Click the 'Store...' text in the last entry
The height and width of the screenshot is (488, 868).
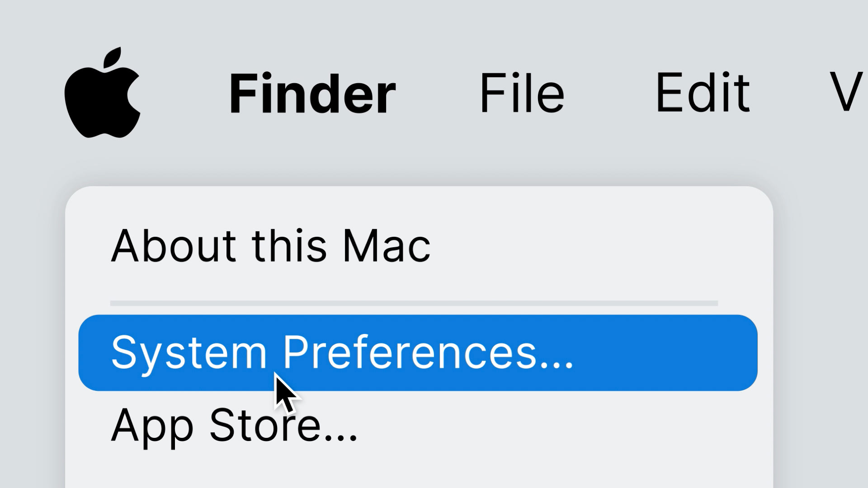(x=283, y=425)
